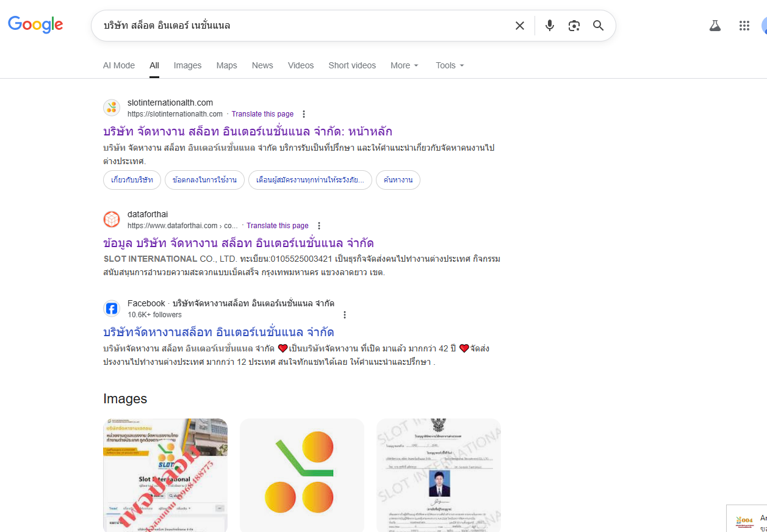The height and width of the screenshot is (532, 767).
Task: Switch to the Maps tab
Action: [x=226, y=65]
